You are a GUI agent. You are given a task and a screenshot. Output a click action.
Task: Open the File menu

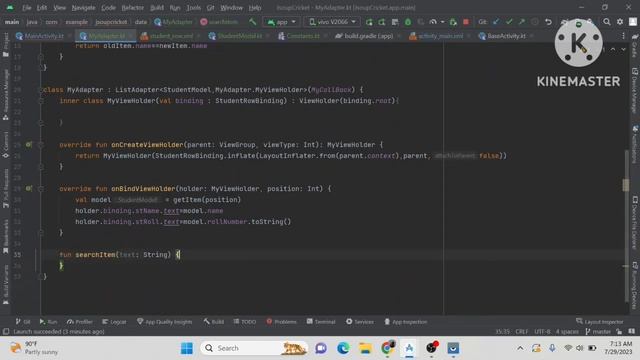tap(27, 8)
